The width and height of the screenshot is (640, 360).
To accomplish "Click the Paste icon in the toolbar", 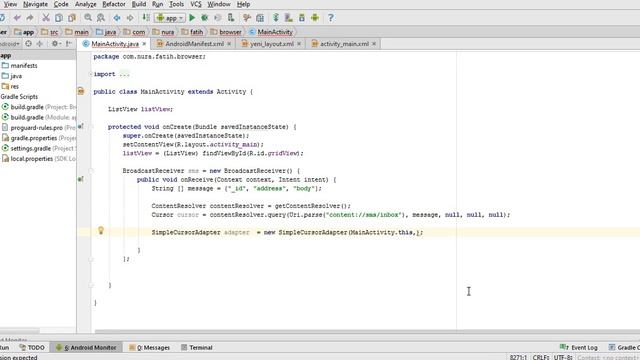I will pyautogui.click(x=72, y=18).
